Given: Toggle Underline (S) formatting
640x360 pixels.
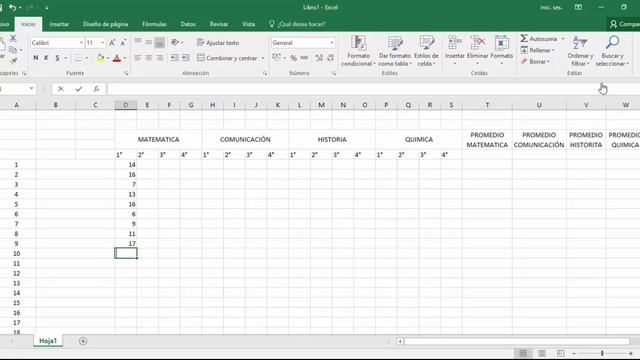Looking at the screenshot, I should pos(57,58).
